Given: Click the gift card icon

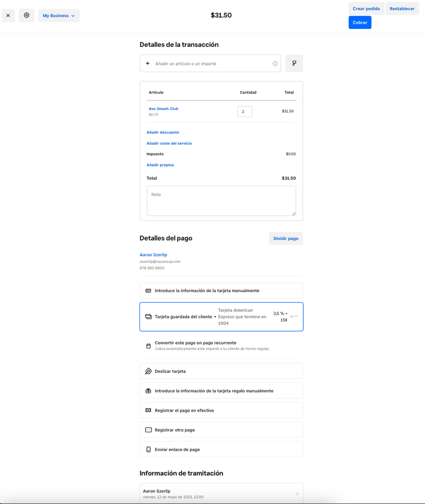Looking at the screenshot, I should [x=148, y=391].
